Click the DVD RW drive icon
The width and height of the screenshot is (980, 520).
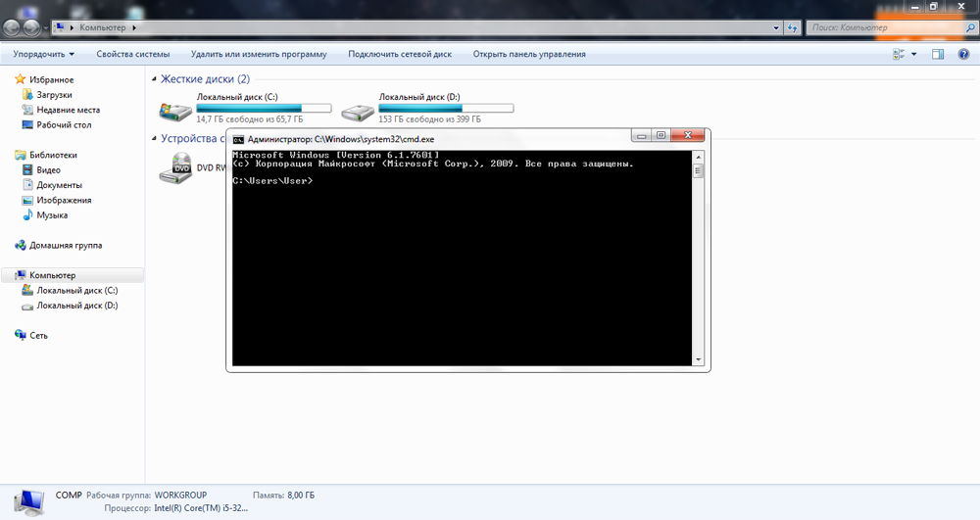pos(176,167)
